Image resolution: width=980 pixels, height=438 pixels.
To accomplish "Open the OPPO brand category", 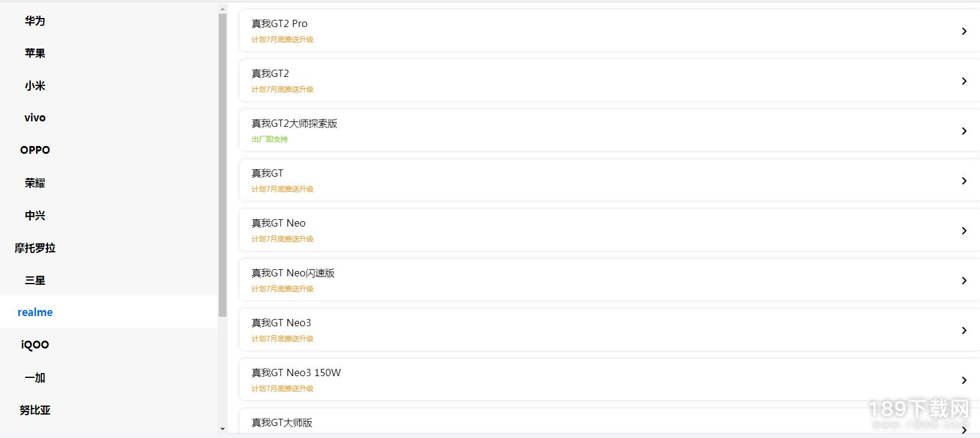I will tap(35, 150).
